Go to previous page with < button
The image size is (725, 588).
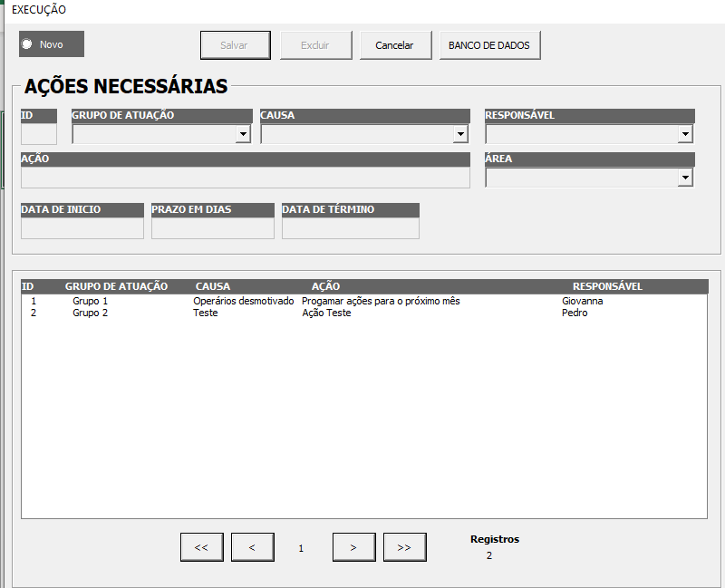click(x=253, y=547)
